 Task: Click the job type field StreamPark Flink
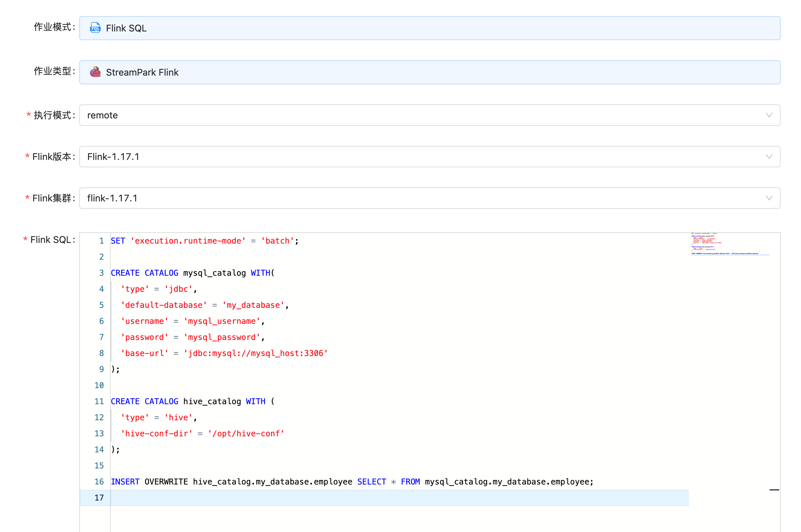coord(430,72)
